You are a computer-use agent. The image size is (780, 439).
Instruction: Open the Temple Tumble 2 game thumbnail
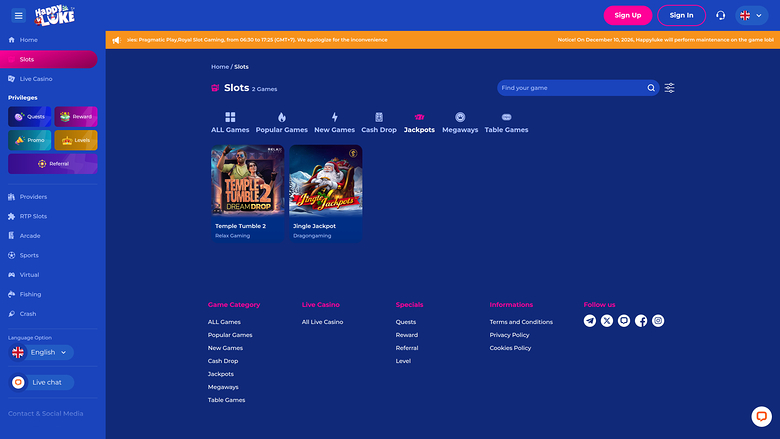tap(248, 182)
